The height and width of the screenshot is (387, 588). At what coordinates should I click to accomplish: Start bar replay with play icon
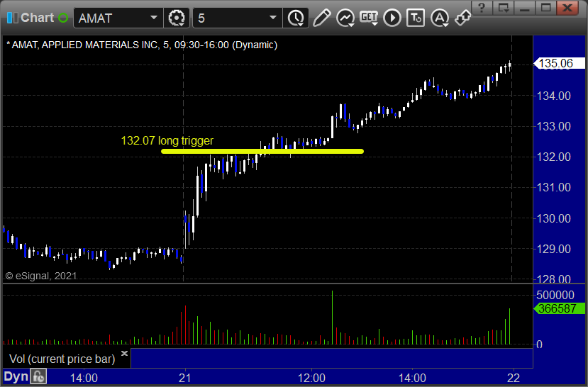(392, 18)
